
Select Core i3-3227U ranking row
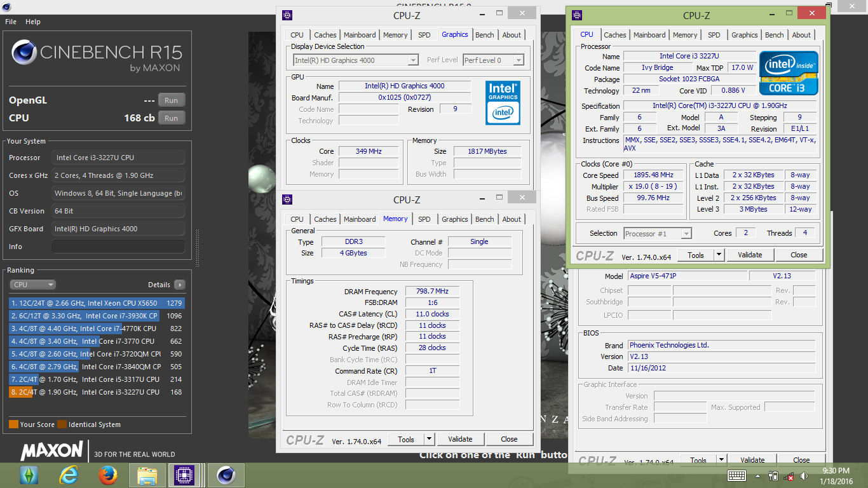pyautogui.click(x=97, y=392)
